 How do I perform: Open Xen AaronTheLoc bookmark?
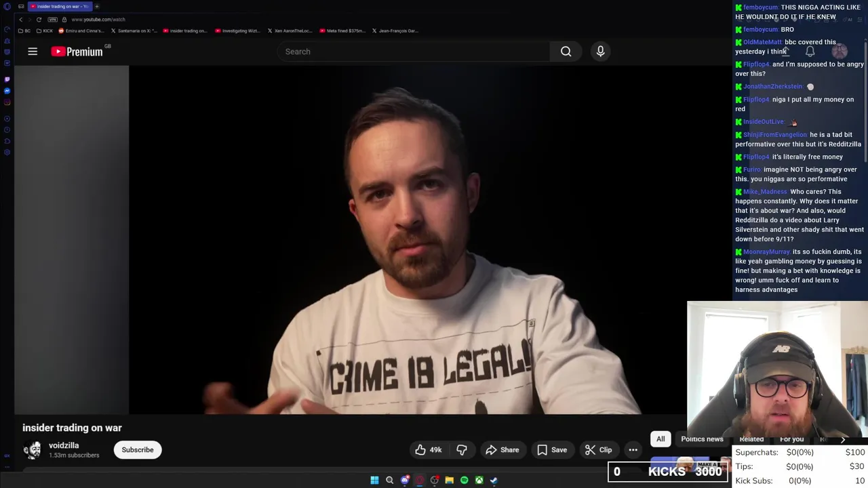pyautogui.click(x=290, y=30)
